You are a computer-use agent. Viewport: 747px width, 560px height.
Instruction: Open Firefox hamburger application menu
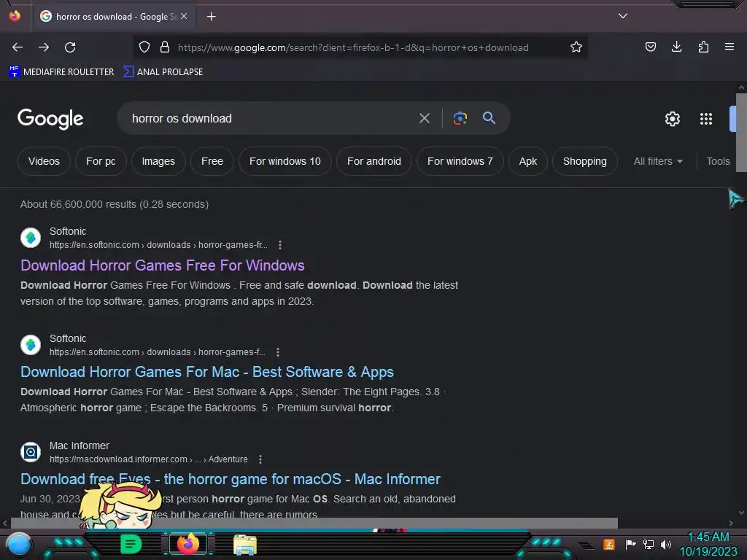[x=729, y=47]
